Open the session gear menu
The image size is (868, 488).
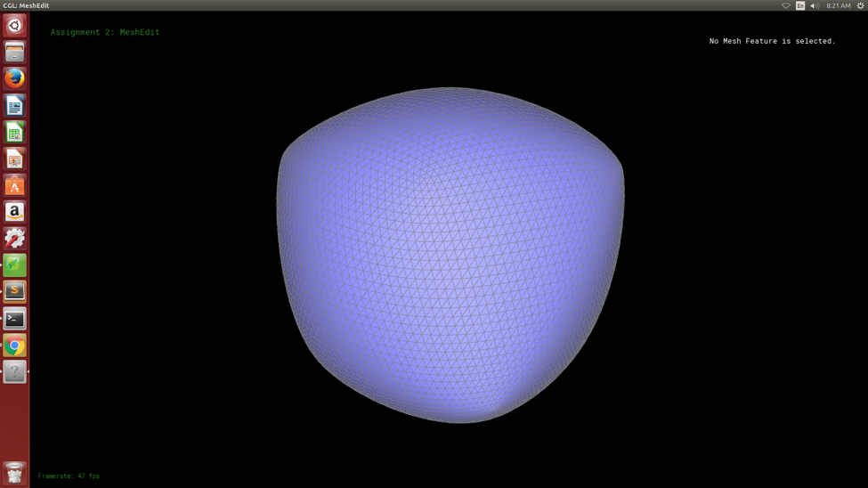pyautogui.click(x=860, y=5)
